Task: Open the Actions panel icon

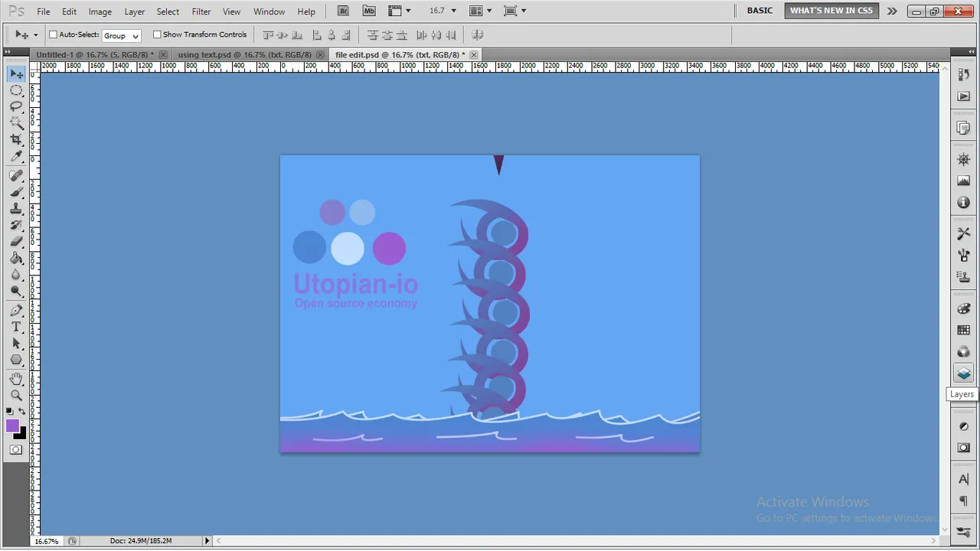Action: click(963, 96)
